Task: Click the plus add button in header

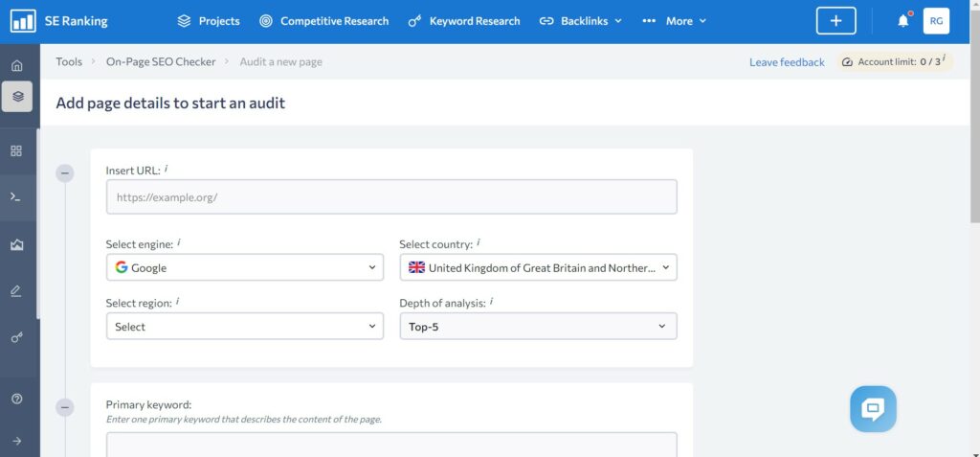Action: [836, 21]
